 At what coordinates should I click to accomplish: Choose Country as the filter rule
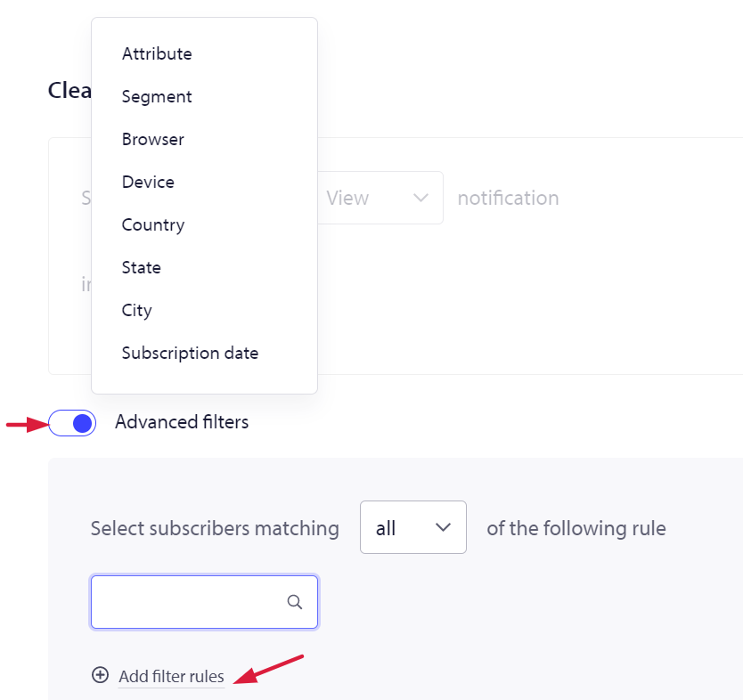[153, 224]
